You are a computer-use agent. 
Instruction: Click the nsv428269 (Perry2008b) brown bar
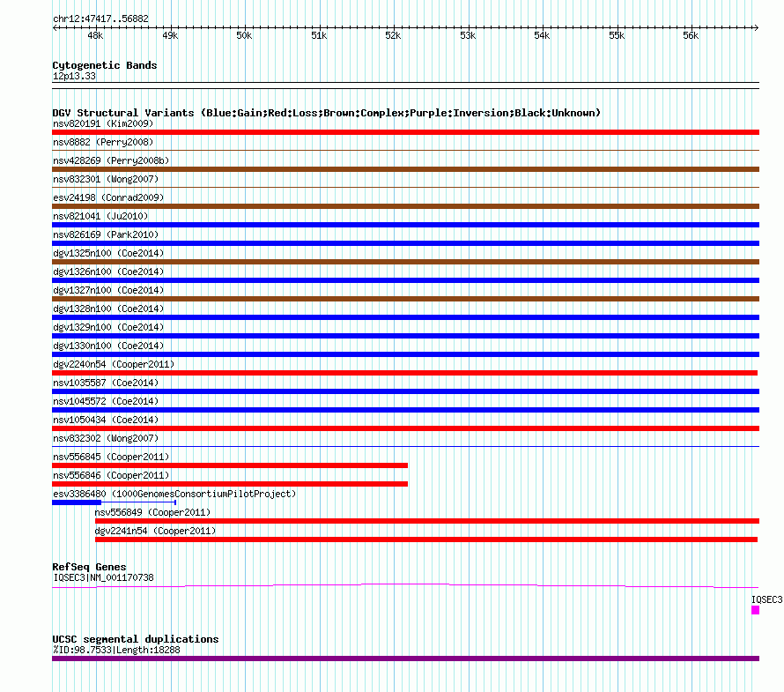click(x=405, y=169)
